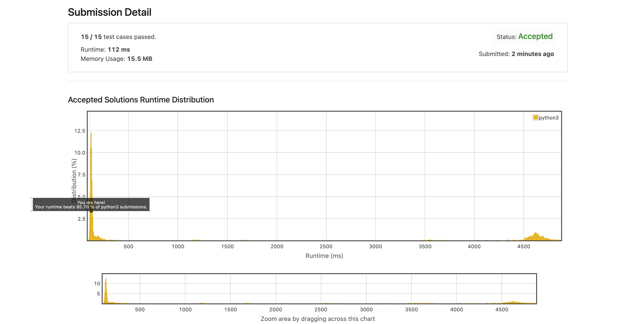Click the green Accepted status text
644x324 pixels.
[x=535, y=36]
